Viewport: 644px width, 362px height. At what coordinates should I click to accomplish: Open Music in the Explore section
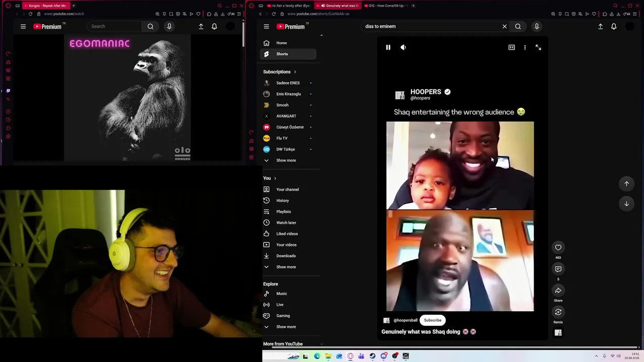pos(288,294)
